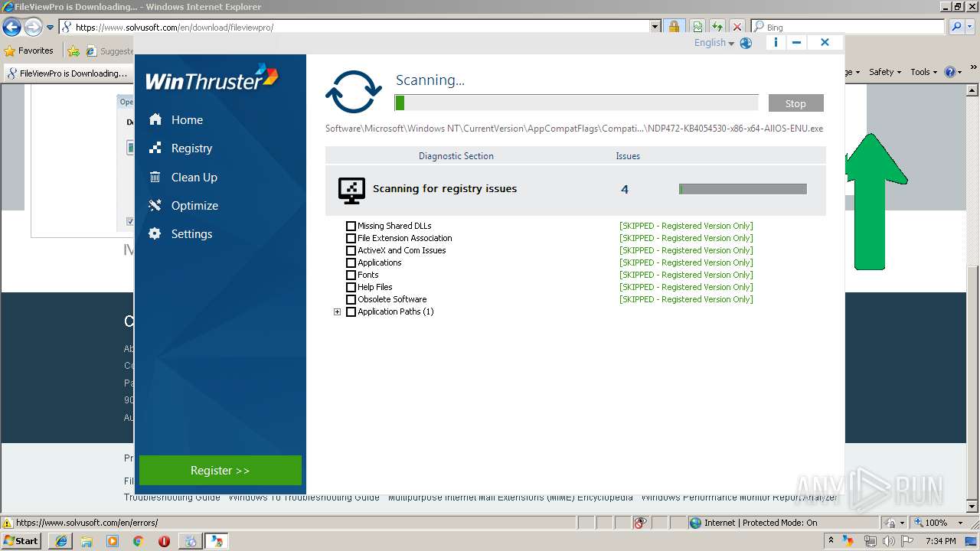
Task: Open the English language dropdown
Action: tap(714, 43)
